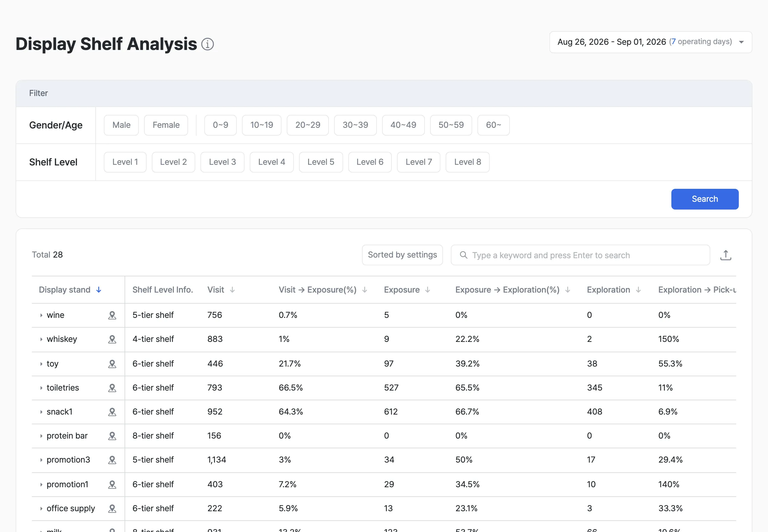
Task: Sort by the Exposure count column arrow
Action: 427,290
